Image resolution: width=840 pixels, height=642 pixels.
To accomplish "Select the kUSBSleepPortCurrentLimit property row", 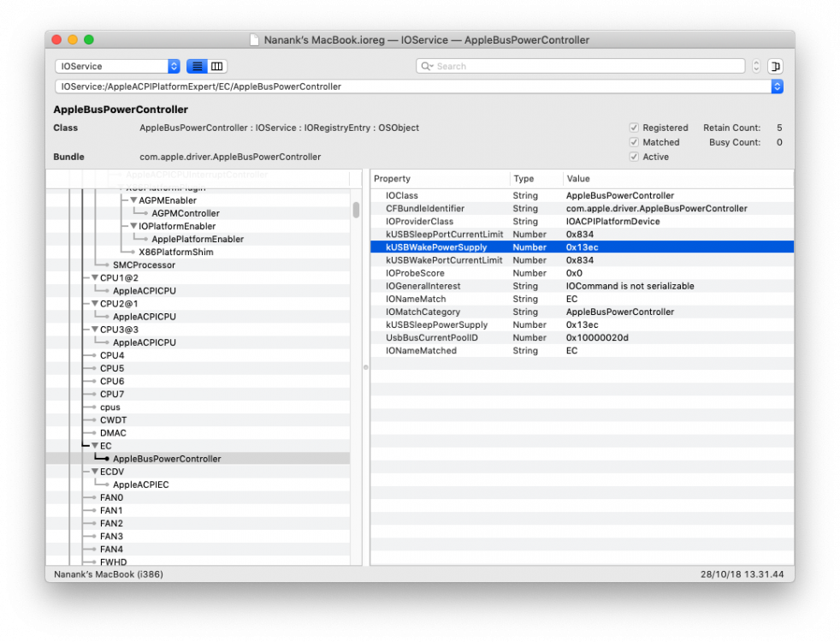I will (582, 235).
